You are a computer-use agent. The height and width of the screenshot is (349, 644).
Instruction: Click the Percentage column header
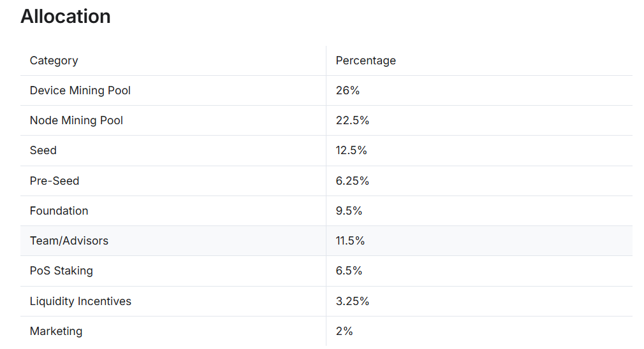pyautogui.click(x=365, y=61)
